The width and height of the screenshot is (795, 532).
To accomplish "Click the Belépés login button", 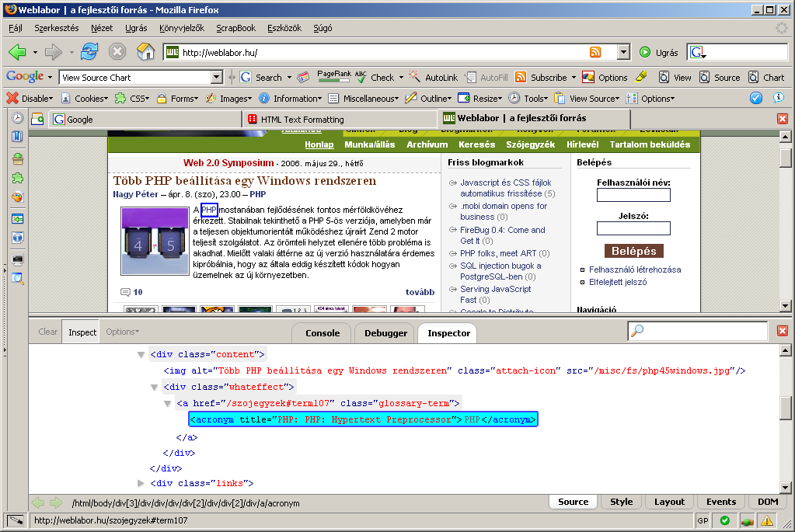I will (634, 251).
